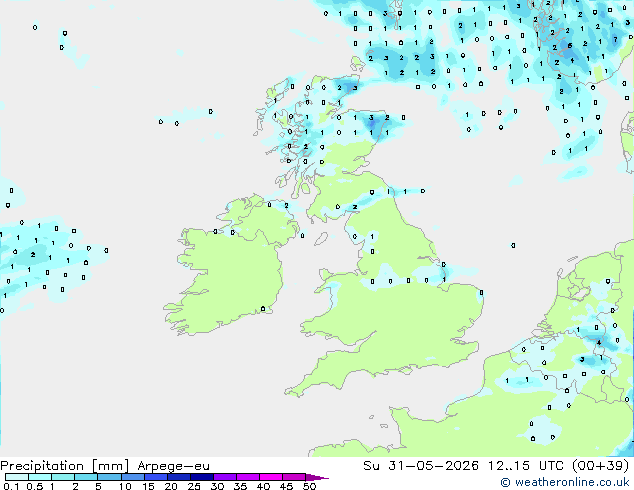
Task: Open the weatheronline.co.uk link
Action: tap(565, 482)
